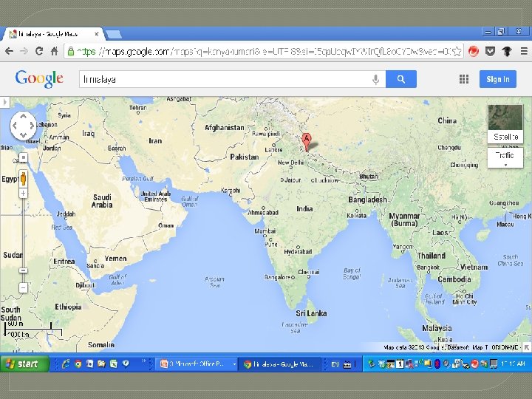Open the browser home page
Screen dimensions: 532x399
(x=54, y=51)
